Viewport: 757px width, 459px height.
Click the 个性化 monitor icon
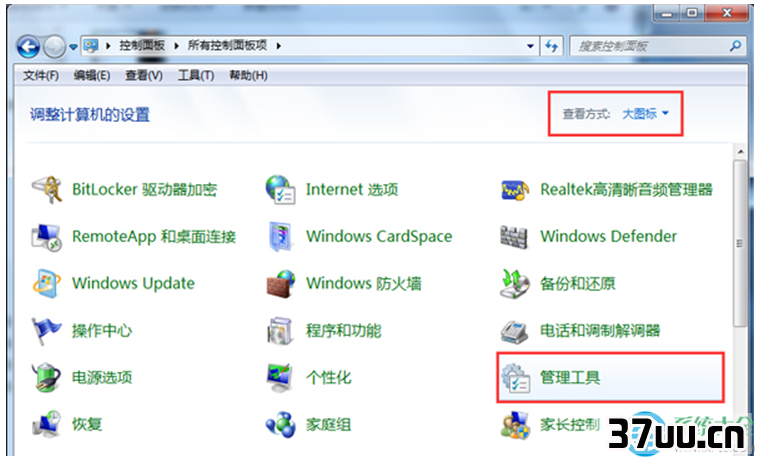click(x=280, y=377)
